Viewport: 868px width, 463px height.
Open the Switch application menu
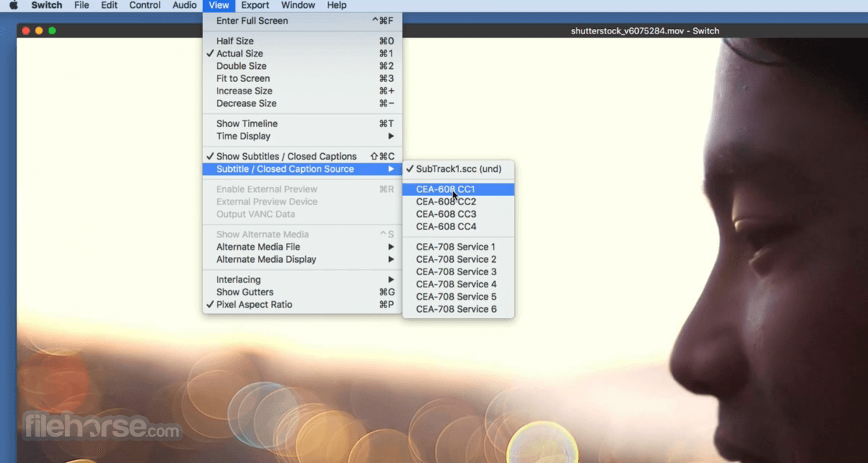tap(46, 6)
